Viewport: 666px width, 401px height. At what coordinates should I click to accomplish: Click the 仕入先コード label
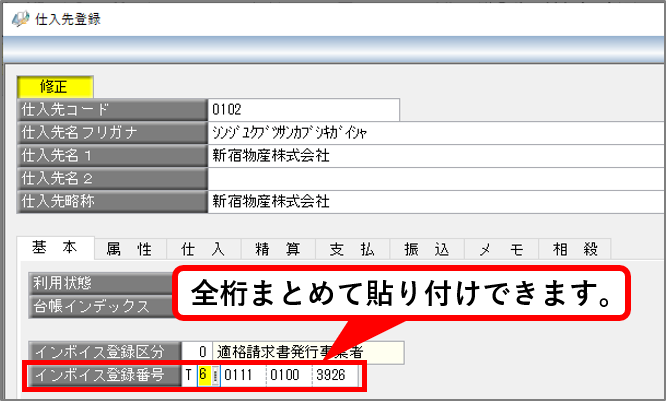click(x=112, y=110)
